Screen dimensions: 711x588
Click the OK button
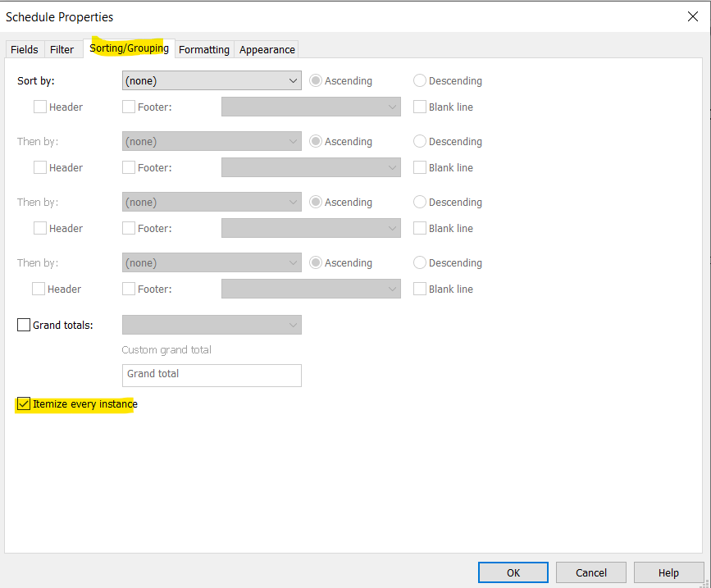(513, 572)
